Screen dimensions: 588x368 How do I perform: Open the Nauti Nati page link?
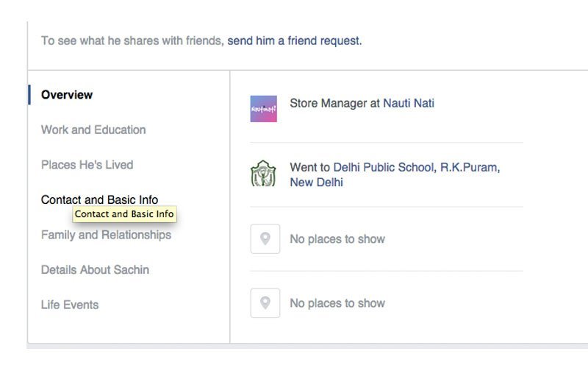(x=409, y=103)
